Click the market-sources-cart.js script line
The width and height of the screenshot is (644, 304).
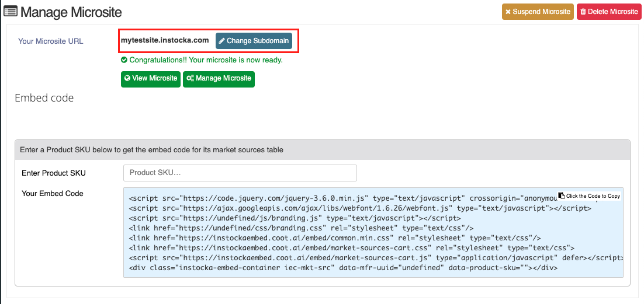pyautogui.click(x=376, y=258)
